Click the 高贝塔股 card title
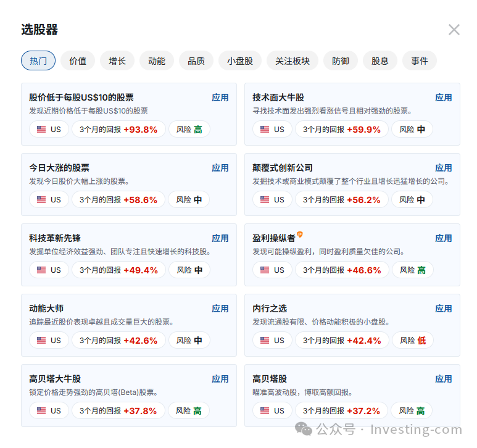Screen dimensions: 477x448 tap(270, 378)
